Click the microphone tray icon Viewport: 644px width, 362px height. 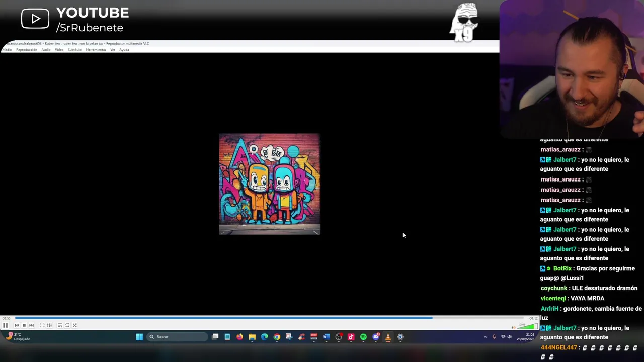pos(494,337)
